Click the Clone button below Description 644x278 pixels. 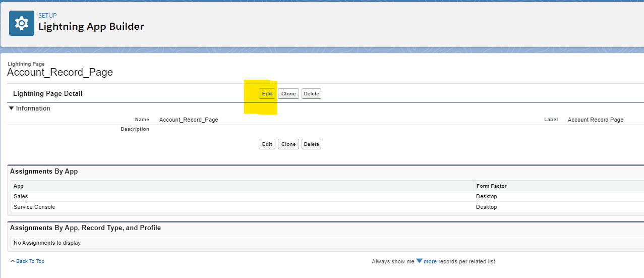(288, 144)
